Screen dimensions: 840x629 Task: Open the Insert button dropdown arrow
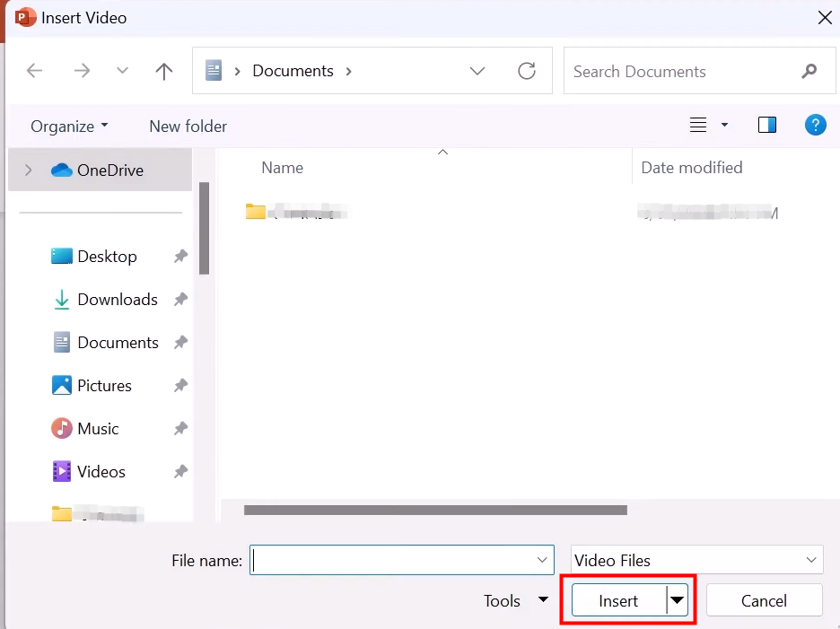pyautogui.click(x=677, y=601)
